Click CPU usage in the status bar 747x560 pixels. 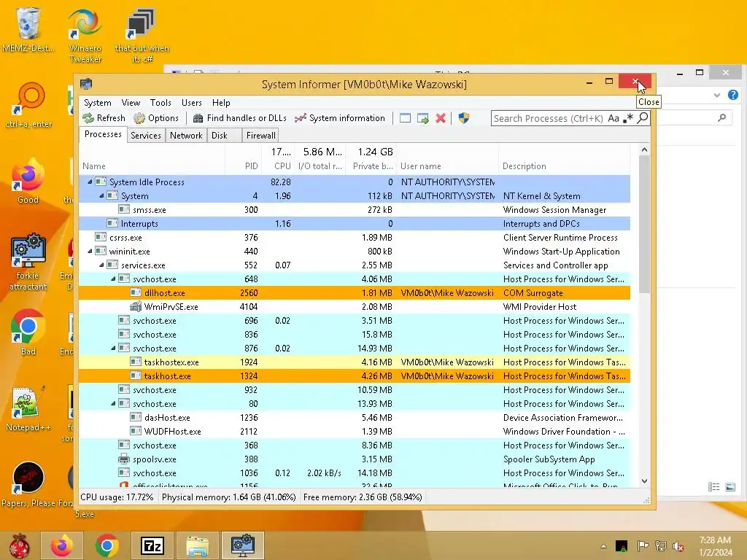(117, 497)
